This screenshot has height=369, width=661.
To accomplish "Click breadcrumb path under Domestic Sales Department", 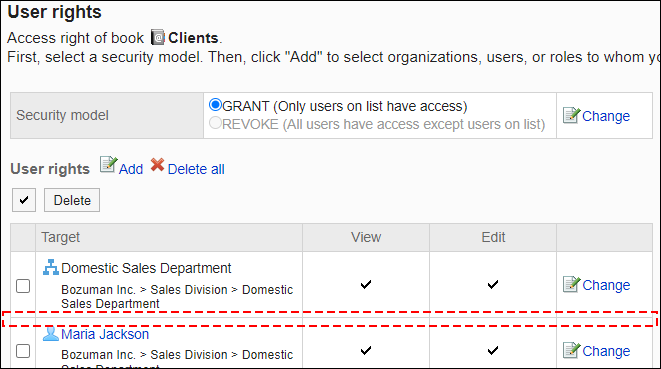I will tap(177, 296).
